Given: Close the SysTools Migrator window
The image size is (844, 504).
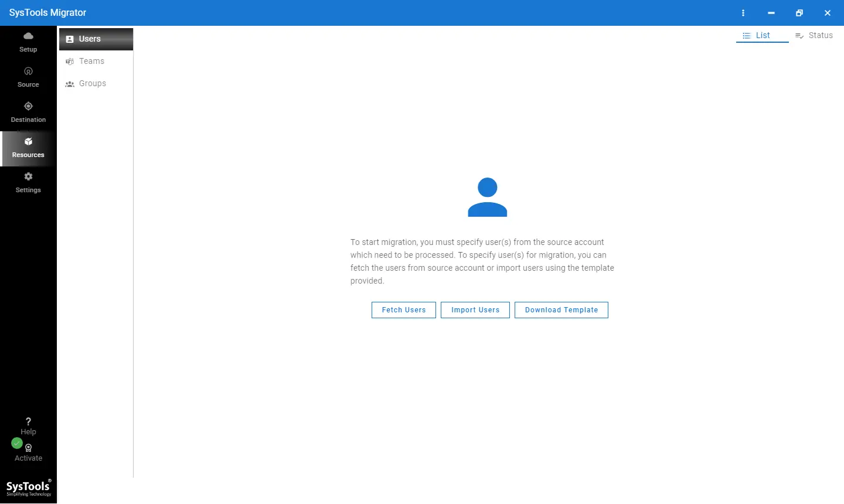Looking at the screenshot, I should (x=828, y=13).
